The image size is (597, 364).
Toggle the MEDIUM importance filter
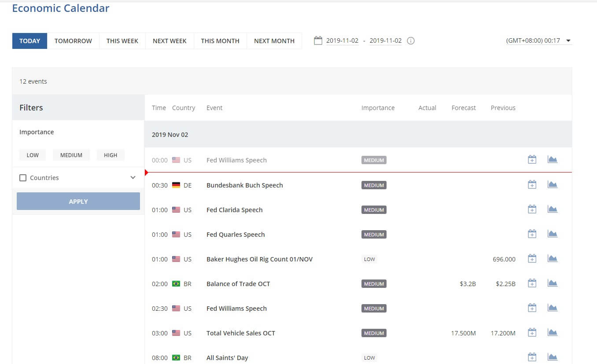71,155
